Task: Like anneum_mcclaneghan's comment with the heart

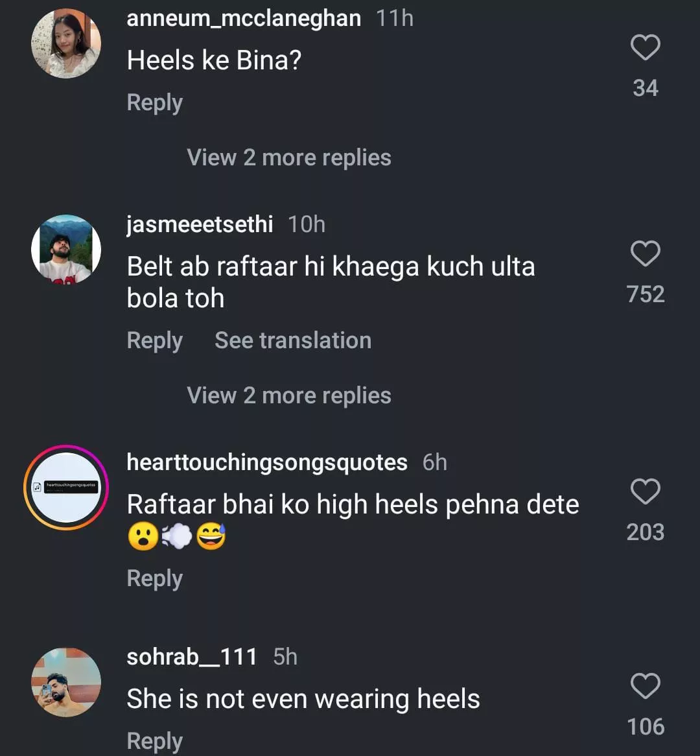Action: click(645, 49)
